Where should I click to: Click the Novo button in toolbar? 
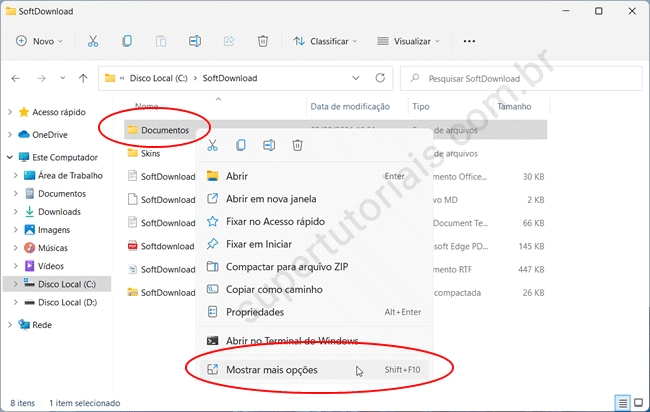coord(39,41)
